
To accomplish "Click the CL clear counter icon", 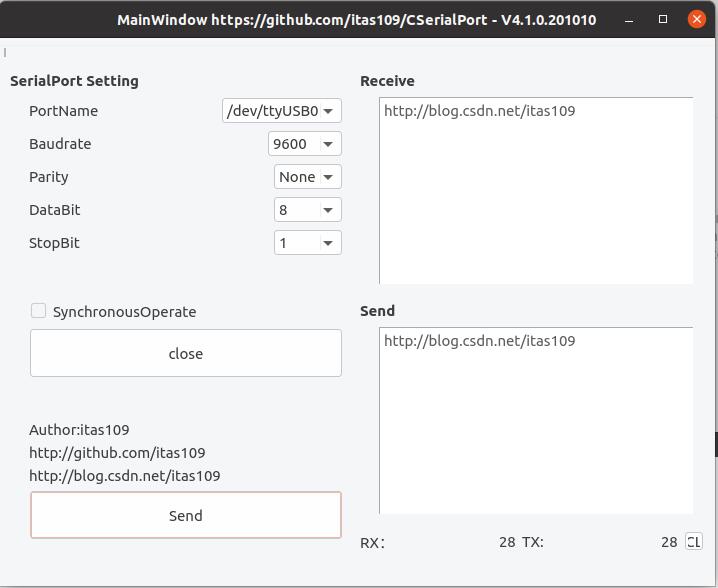I will (693, 542).
